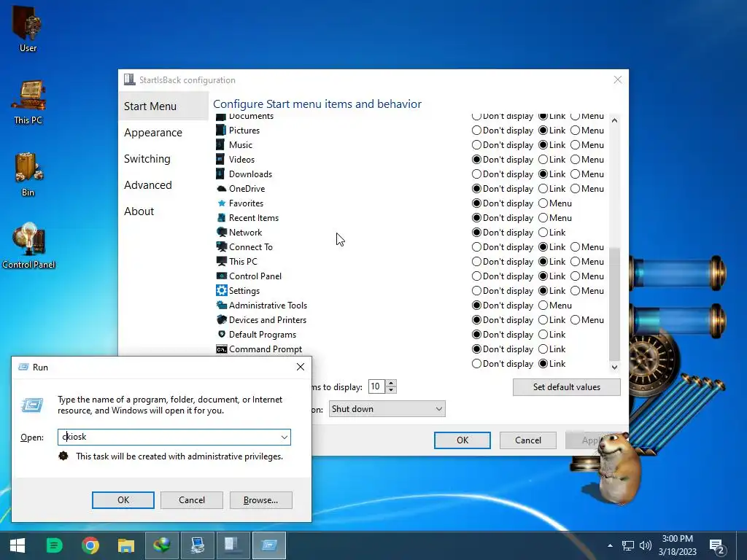Click OK in StartIsBack configuration
The height and width of the screenshot is (560, 747).
[x=462, y=440]
